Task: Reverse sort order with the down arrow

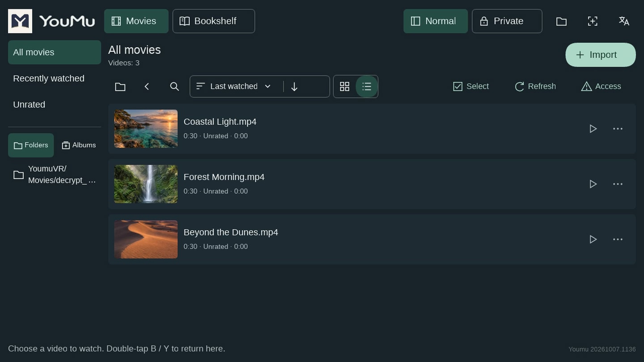Action: pyautogui.click(x=294, y=86)
